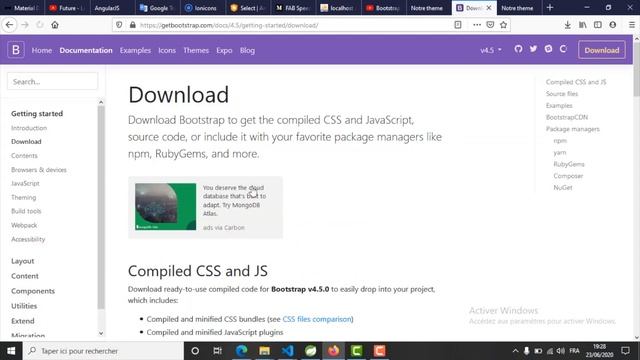The width and height of the screenshot is (640, 360).
Task: Open volume control in system tray
Action: click(x=560, y=351)
